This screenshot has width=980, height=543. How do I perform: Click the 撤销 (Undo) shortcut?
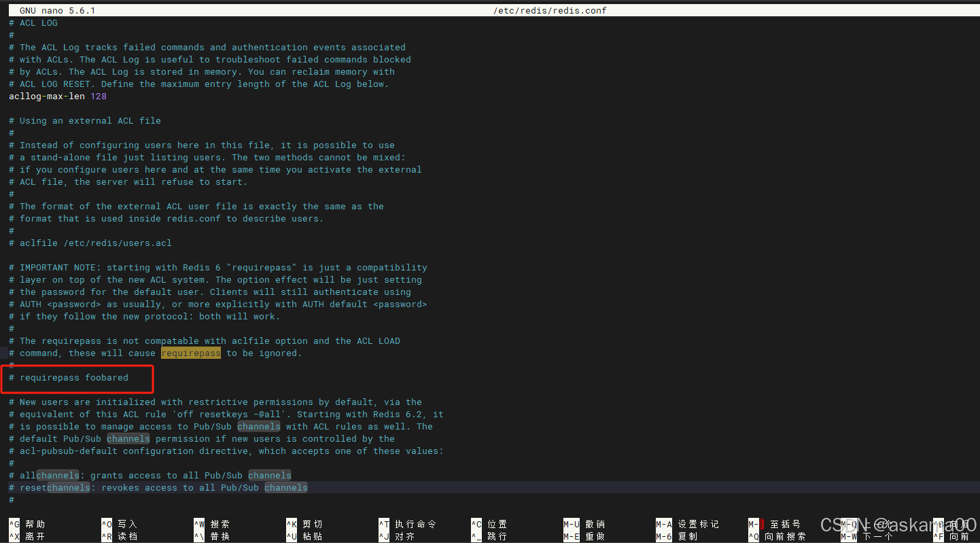586,525
